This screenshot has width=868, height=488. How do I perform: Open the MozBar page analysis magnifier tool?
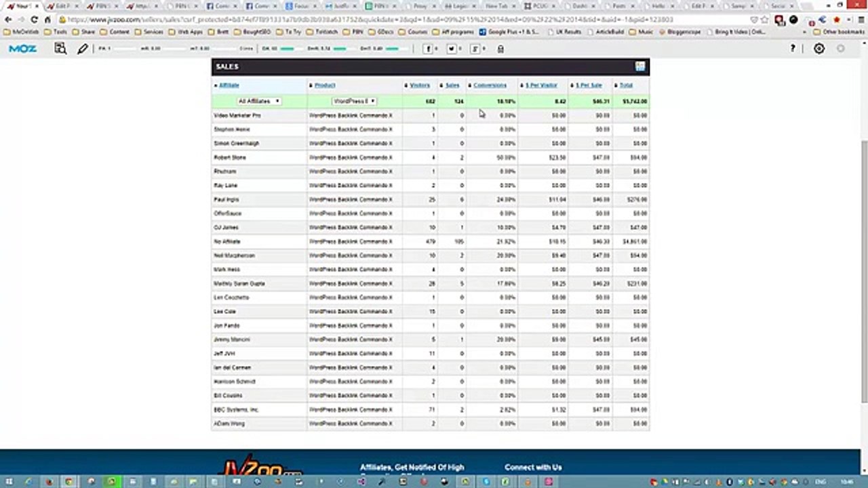[60, 49]
